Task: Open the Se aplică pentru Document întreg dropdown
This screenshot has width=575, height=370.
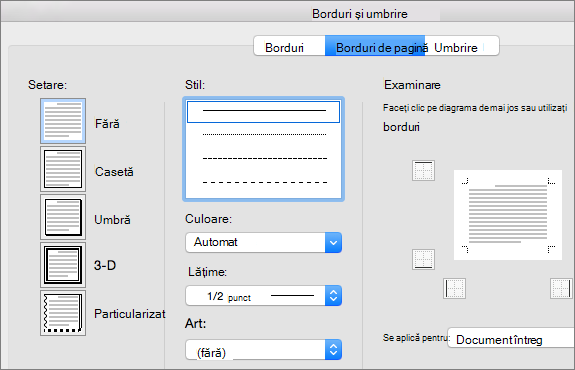Action: coord(511,338)
